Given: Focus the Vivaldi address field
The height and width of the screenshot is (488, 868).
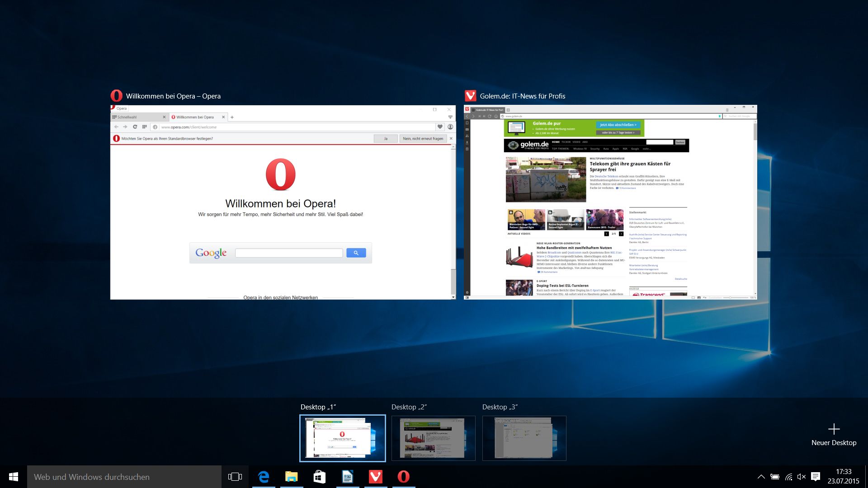Looking at the screenshot, I should [611, 116].
